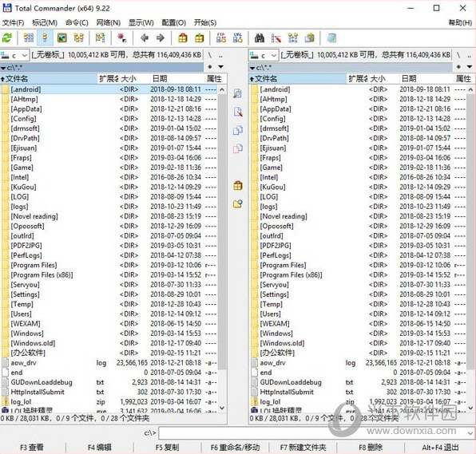Image resolution: width=476 pixels, height=454 pixels.
Task: Open the right panel drive dropdown
Action: [264, 55]
